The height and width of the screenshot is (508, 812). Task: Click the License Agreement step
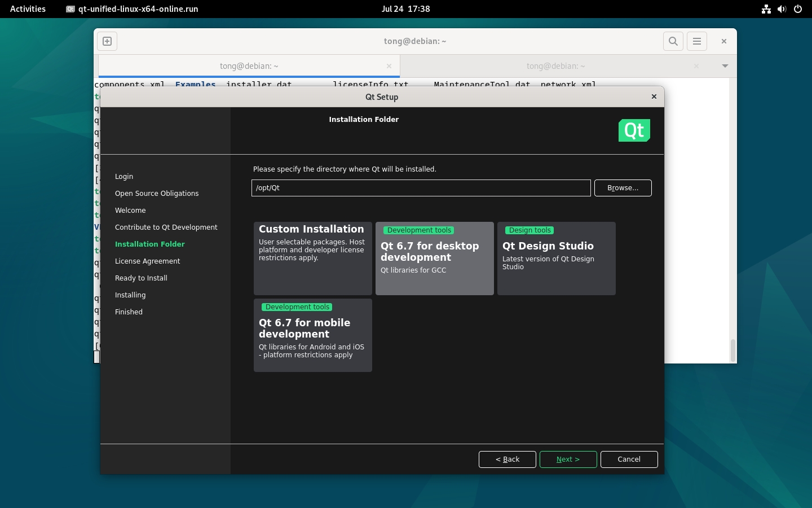click(x=148, y=261)
